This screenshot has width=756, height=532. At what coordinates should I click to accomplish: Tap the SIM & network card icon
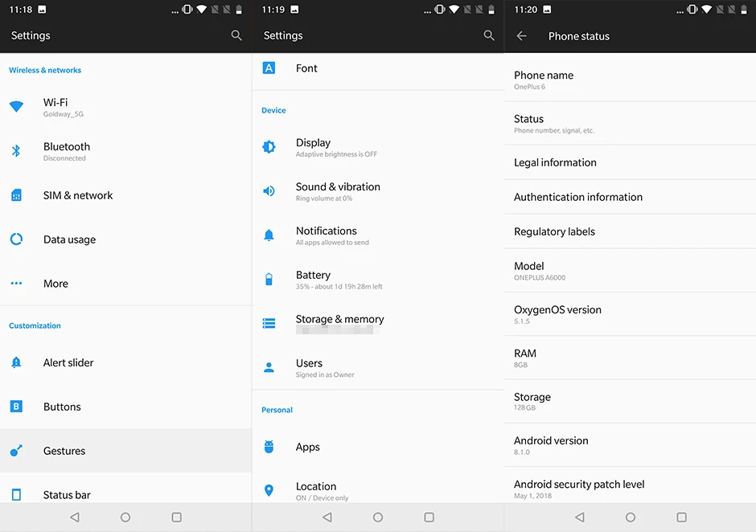coord(16,195)
